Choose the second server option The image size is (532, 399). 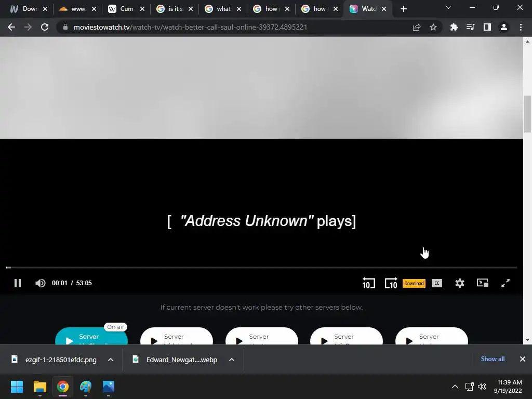pos(177,336)
